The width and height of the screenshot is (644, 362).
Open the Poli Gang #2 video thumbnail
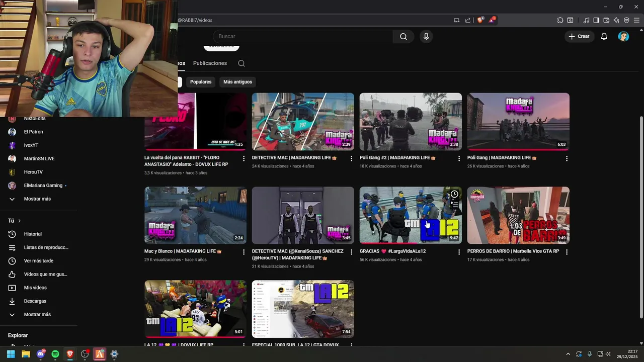pyautogui.click(x=411, y=122)
